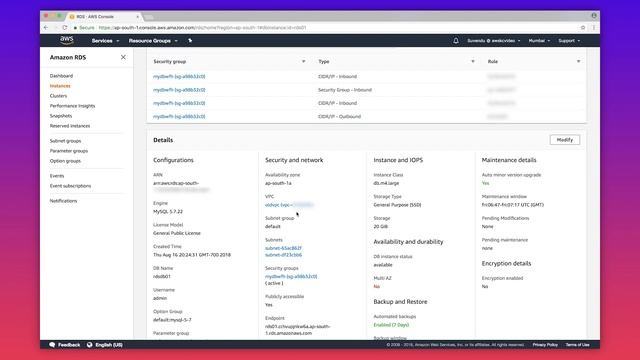This screenshot has height=360, width=640.
Task: Click the MySQL 5.7.22 engine value
Action: tap(168, 212)
